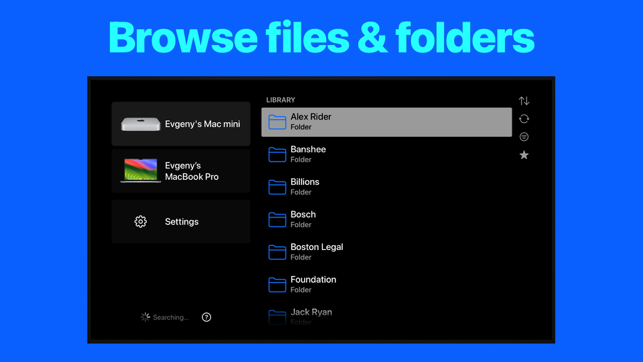The image size is (643, 362).
Task: Select Evgeny's MacBook Pro text
Action: (192, 171)
